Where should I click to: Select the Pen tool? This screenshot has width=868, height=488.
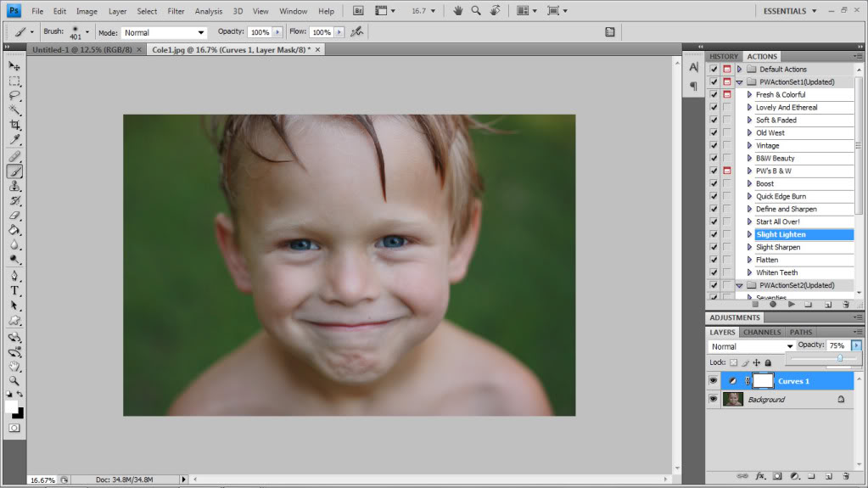[x=14, y=276]
